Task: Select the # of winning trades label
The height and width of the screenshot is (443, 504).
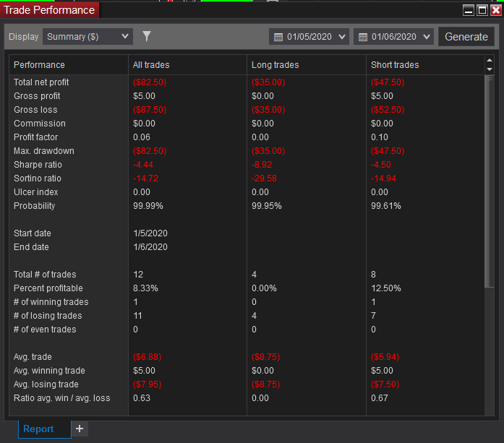Action: click(x=51, y=302)
